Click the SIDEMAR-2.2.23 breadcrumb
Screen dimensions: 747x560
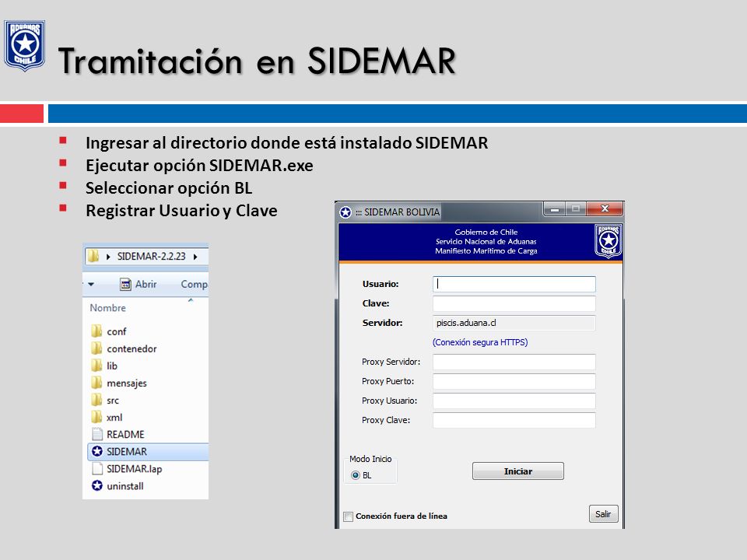[x=152, y=256]
